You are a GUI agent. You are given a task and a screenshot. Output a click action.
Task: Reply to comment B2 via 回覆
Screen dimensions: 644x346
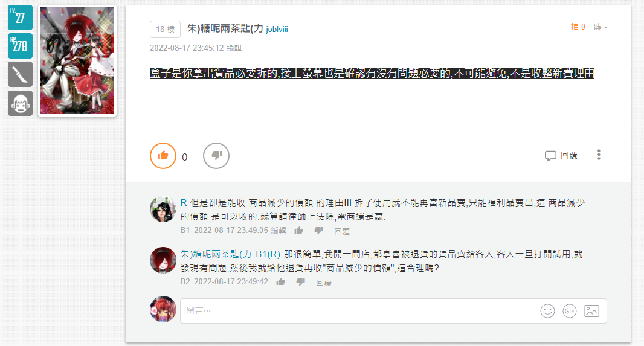(x=324, y=283)
